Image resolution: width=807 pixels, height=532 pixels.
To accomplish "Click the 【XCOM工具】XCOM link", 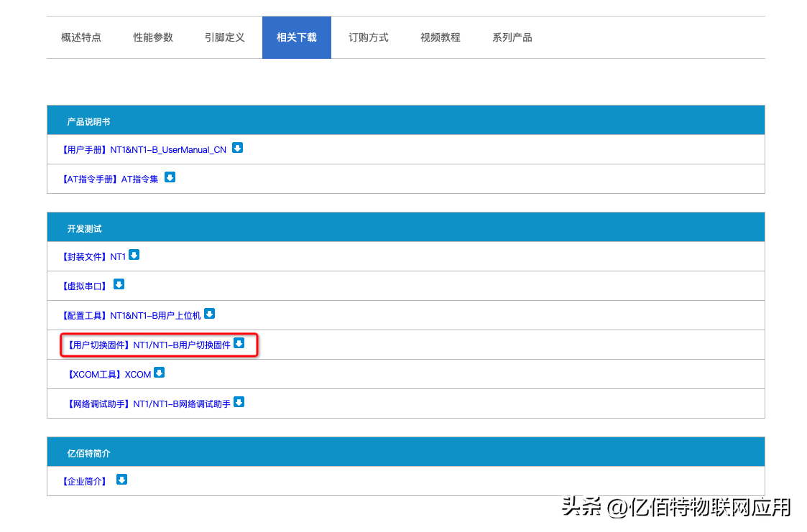I will [108, 374].
